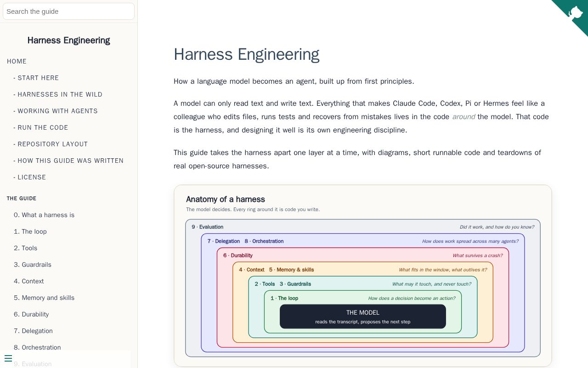
Task: Click the '5 · Memory & skills' diagram label
Action: (292, 270)
